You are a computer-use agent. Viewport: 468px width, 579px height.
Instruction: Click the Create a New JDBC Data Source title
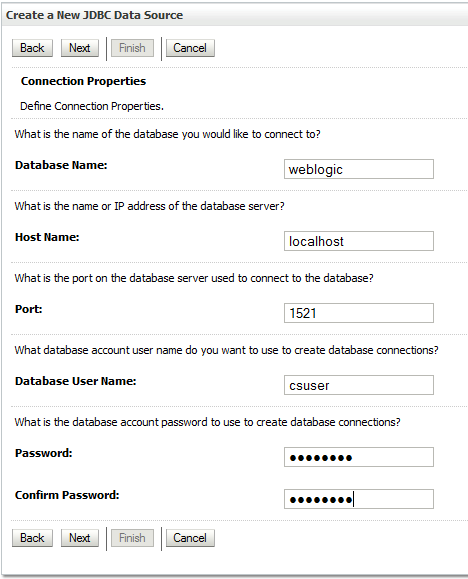(95, 15)
